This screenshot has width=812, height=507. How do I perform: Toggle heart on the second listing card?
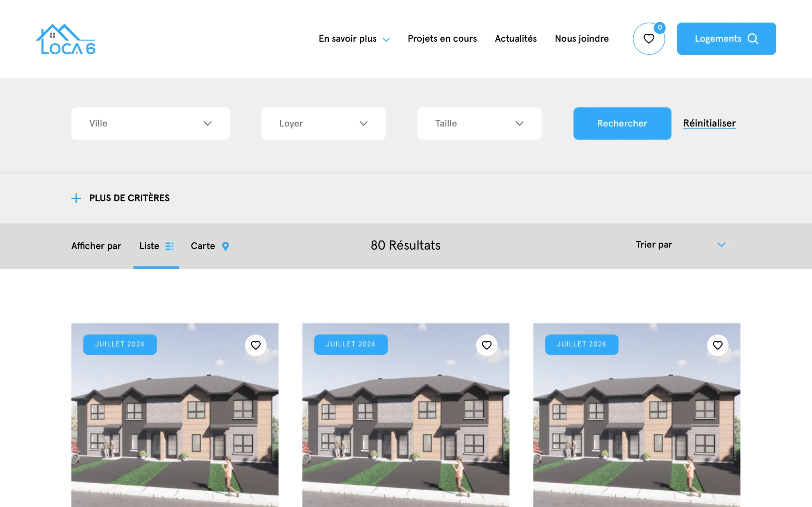coord(486,345)
